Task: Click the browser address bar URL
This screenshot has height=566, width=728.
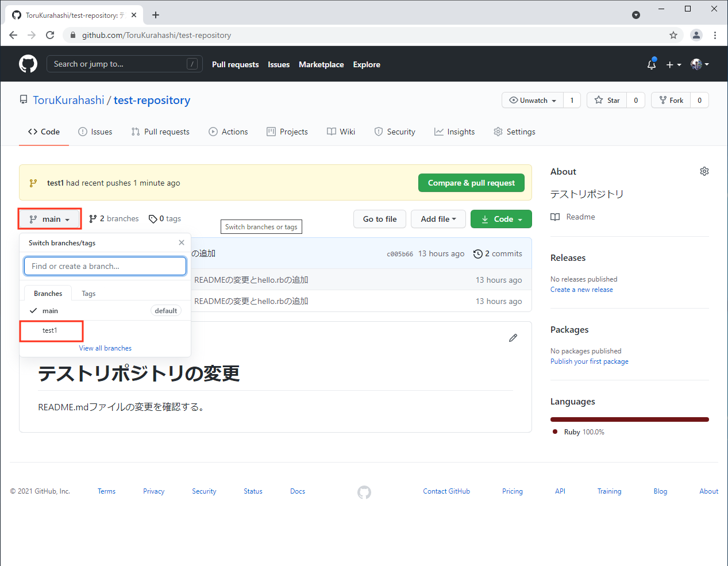Action: [156, 35]
